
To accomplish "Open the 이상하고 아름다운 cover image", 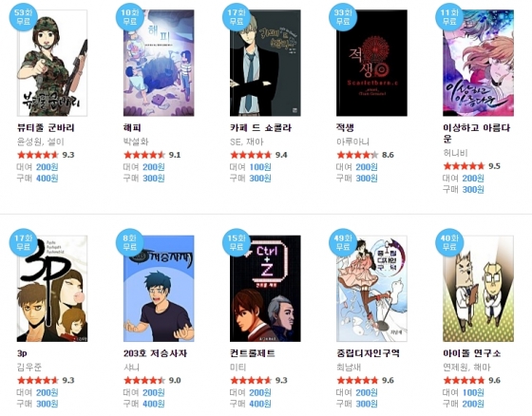I will tap(479, 63).
